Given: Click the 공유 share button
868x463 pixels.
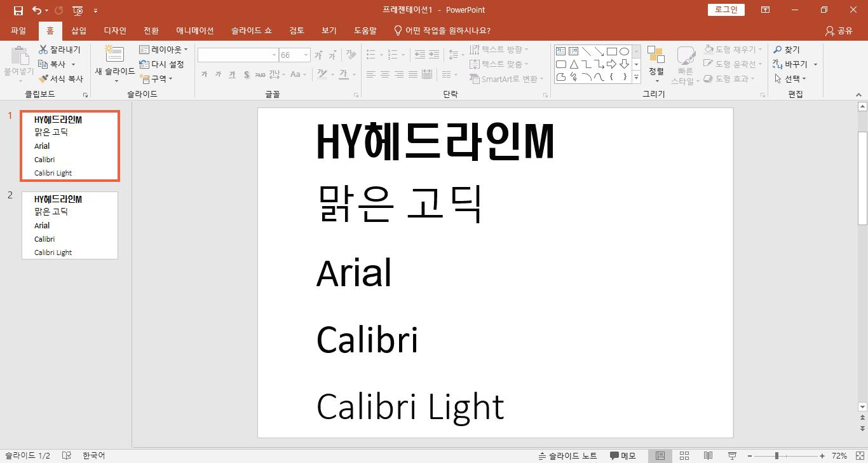Looking at the screenshot, I should click(839, 31).
